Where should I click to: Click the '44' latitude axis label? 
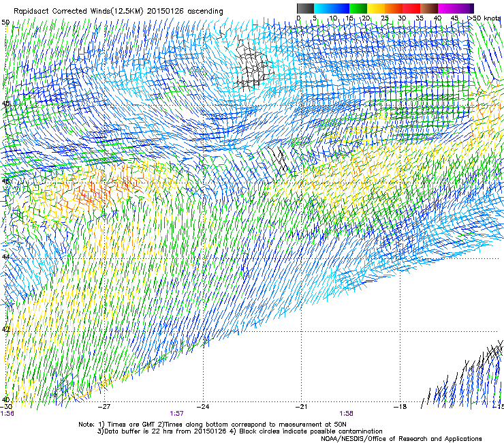coord(5,257)
